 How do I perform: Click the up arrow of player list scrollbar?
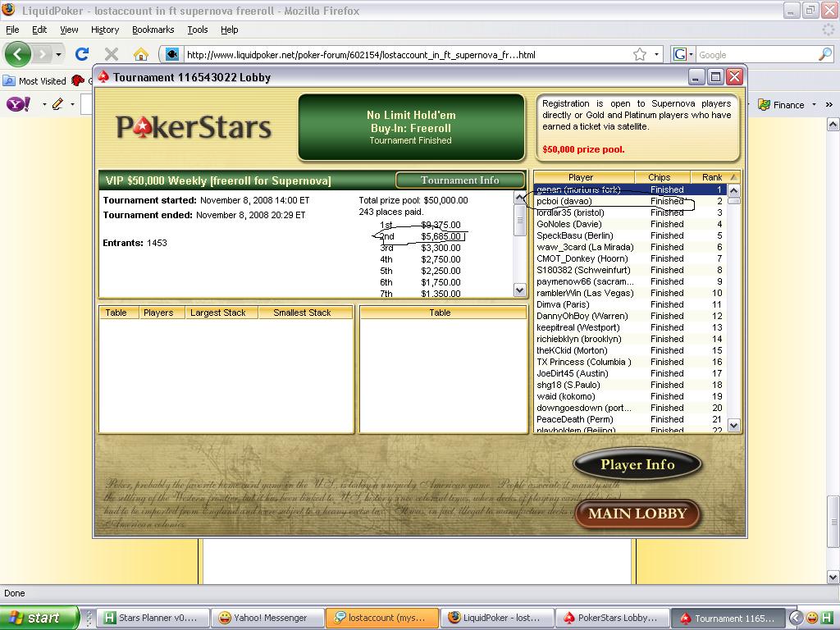tap(734, 190)
